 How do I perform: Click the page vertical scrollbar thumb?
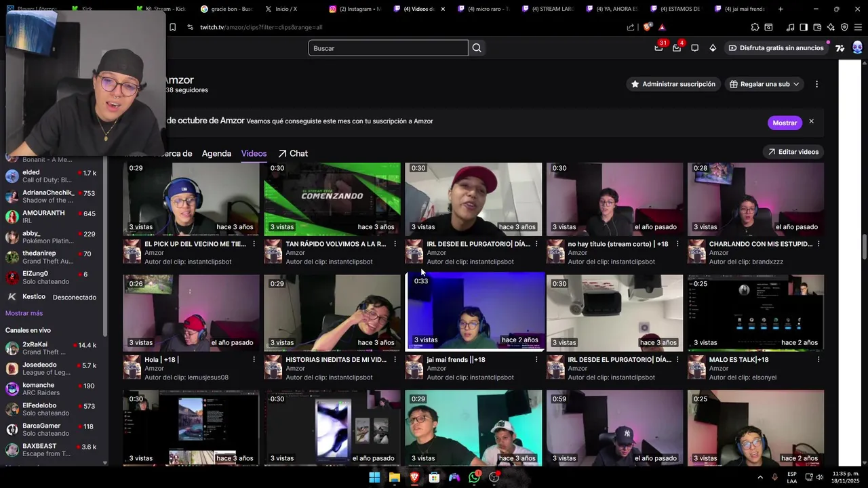click(x=865, y=246)
